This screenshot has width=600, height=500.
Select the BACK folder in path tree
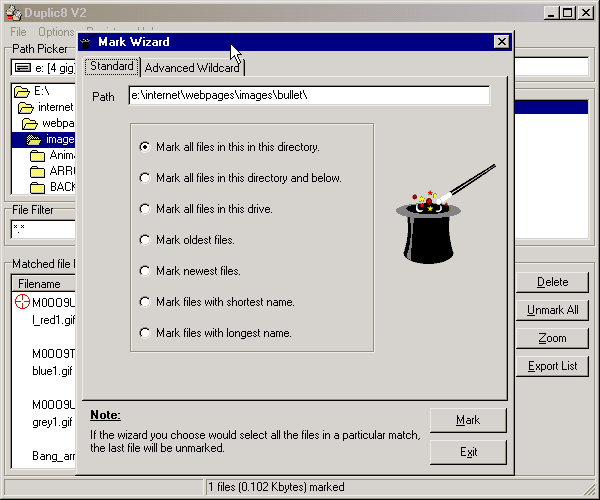[62, 187]
